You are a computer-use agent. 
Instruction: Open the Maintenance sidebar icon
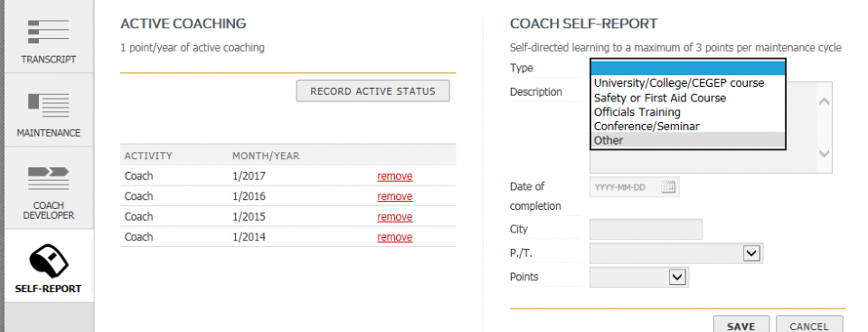coord(49,105)
